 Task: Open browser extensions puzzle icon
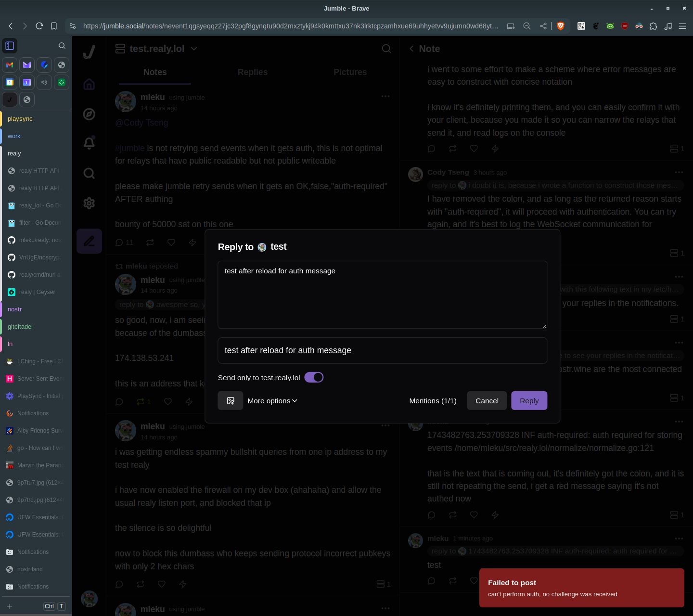[x=654, y=26]
